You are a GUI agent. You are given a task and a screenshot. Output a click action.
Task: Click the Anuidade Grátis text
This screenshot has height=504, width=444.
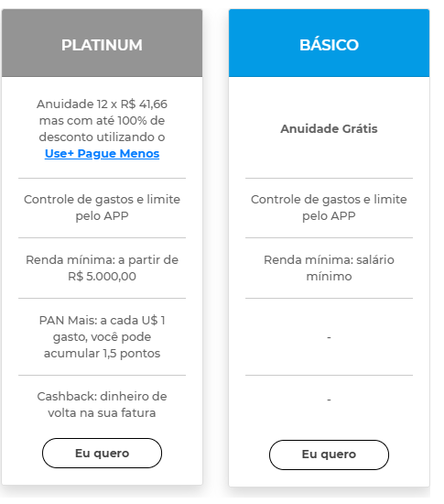pos(329,128)
